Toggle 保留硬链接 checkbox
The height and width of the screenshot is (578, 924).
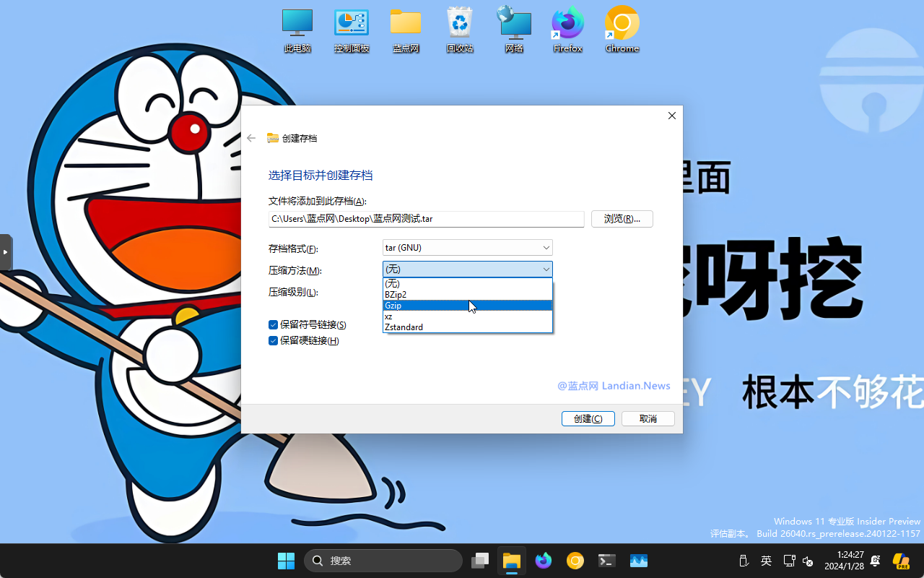pos(273,341)
